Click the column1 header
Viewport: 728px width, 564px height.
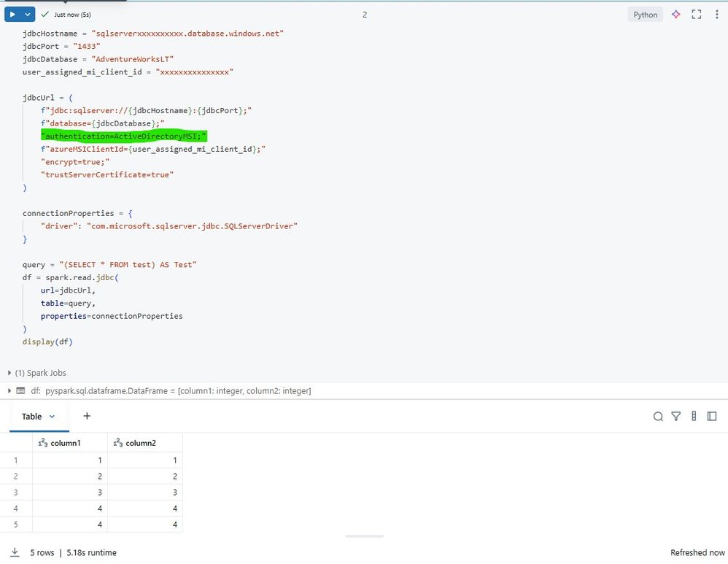[x=65, y=443]
